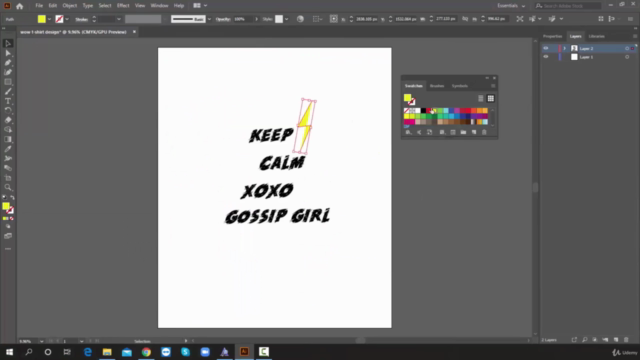
Task: Switch to Properties panel tab
Action: [x=552, y=36]
